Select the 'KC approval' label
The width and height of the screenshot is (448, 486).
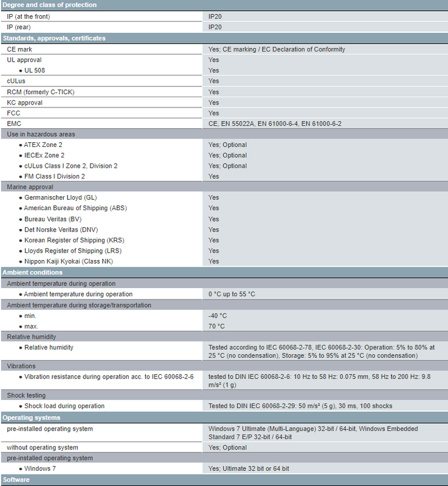click(24, 103)
